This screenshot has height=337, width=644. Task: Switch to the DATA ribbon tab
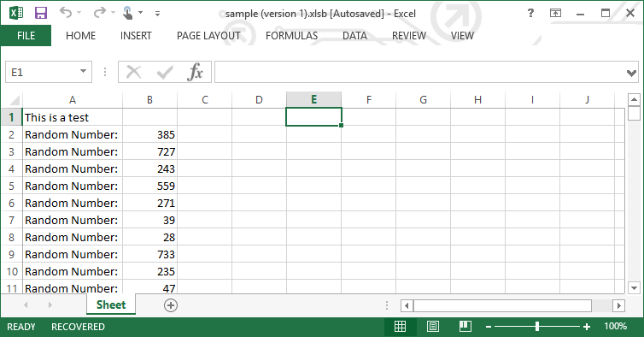[x=354, y=36]
